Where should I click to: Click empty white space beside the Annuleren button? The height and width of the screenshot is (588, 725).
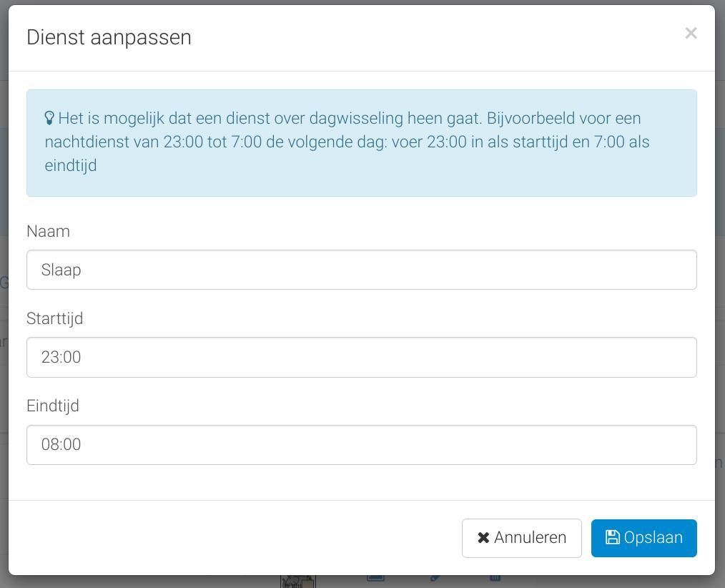[x=231, y=538]
